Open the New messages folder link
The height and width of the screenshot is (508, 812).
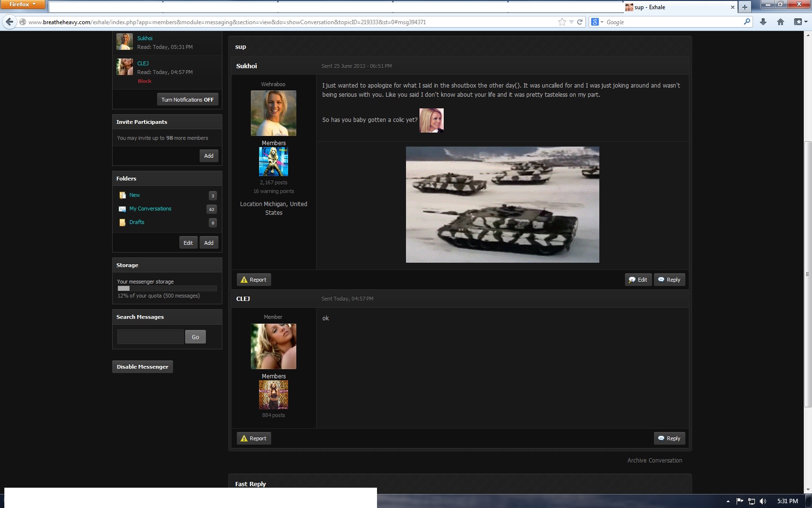tap(134, 195)
